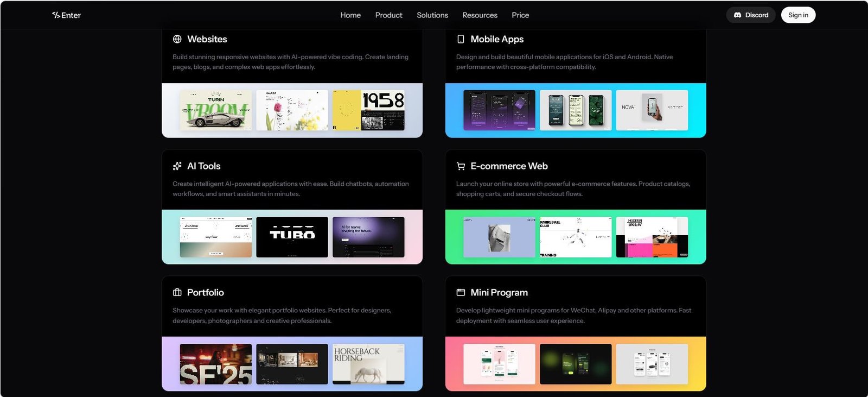Open the Product navigation menu

coord(388,15)
